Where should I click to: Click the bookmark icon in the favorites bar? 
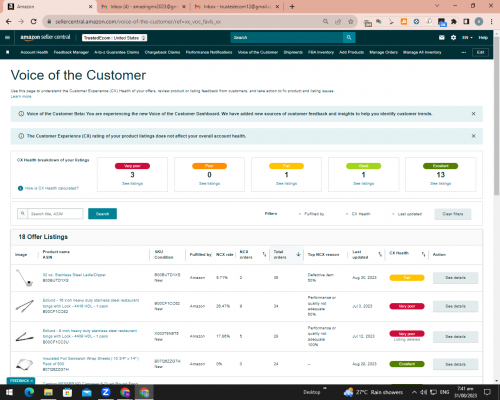(x=8, y=52)
